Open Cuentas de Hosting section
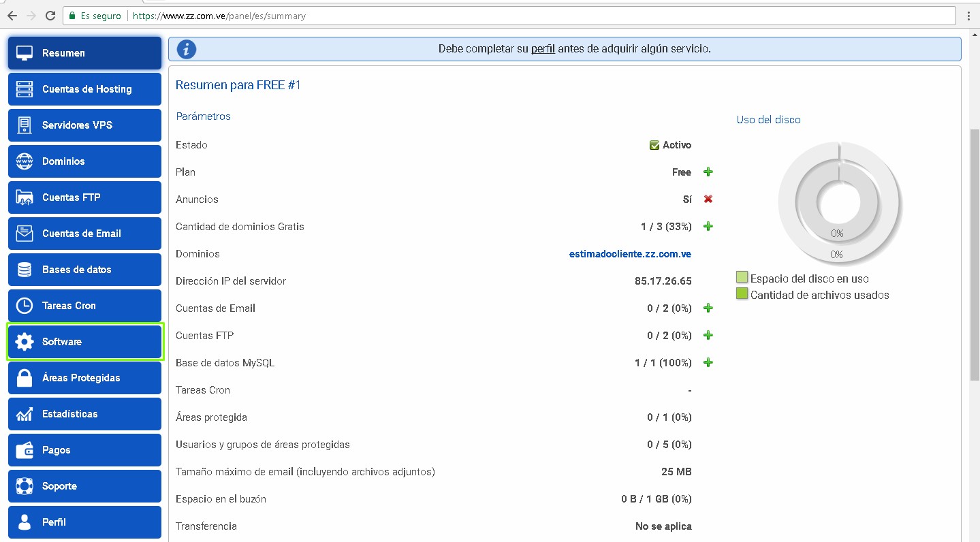Image resolution: width=980 pixels, height=542 pixels. 84,89
